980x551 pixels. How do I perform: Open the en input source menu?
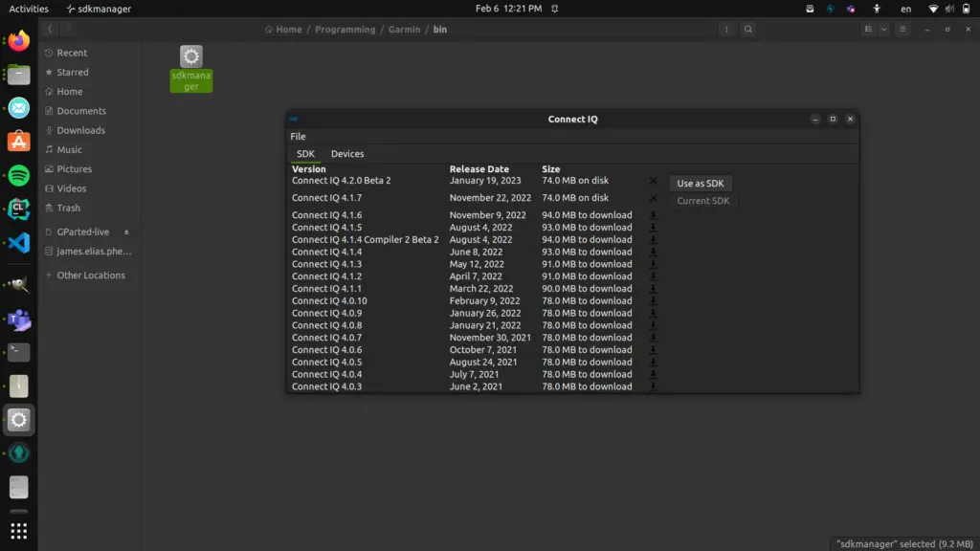pyautogui.click(x=905, y=9)
